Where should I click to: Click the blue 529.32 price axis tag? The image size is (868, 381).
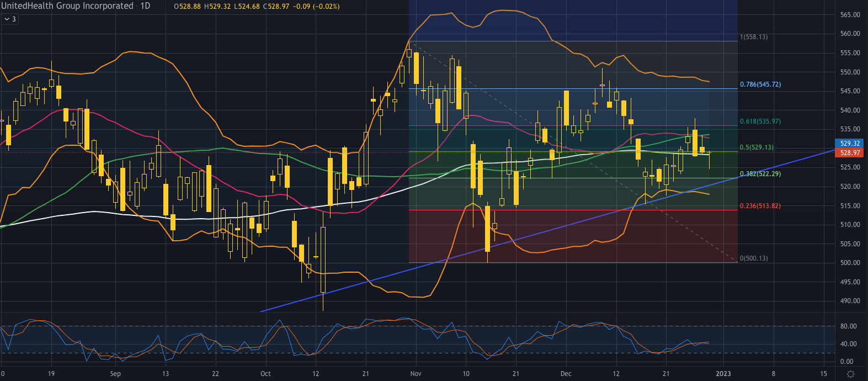coord(850,144)
